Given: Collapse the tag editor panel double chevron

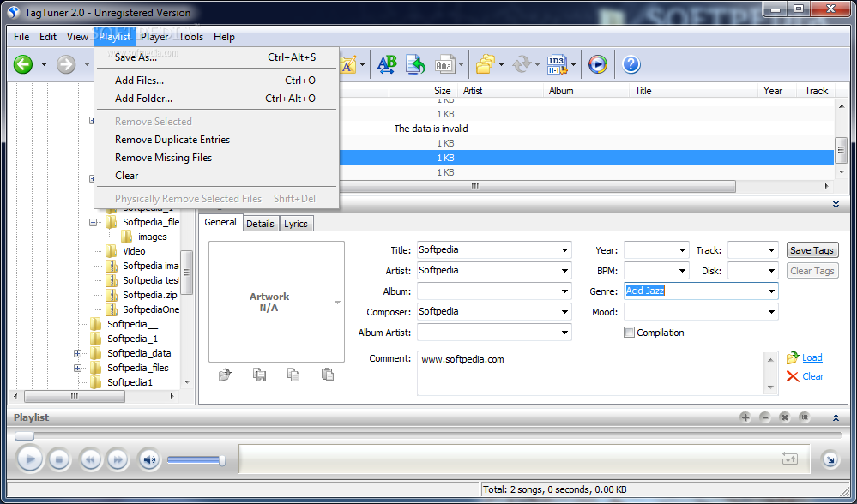Looking at the screenshot, I should [x=836, y=205].
